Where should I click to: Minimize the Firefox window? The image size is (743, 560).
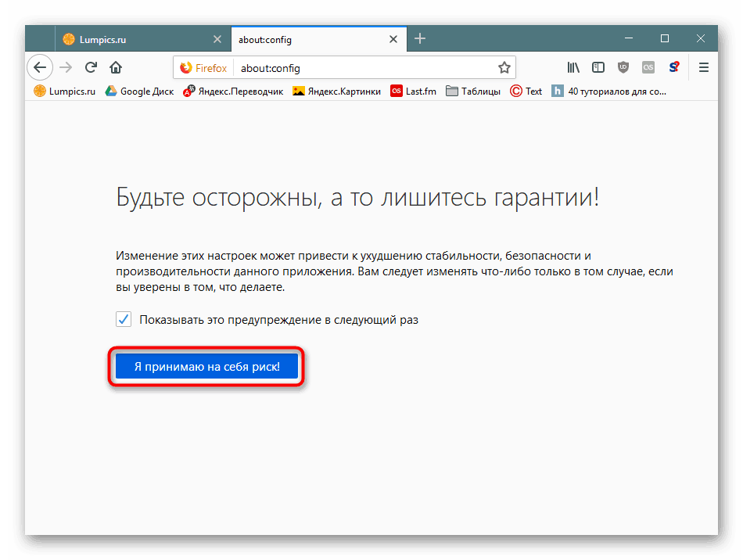629,38
